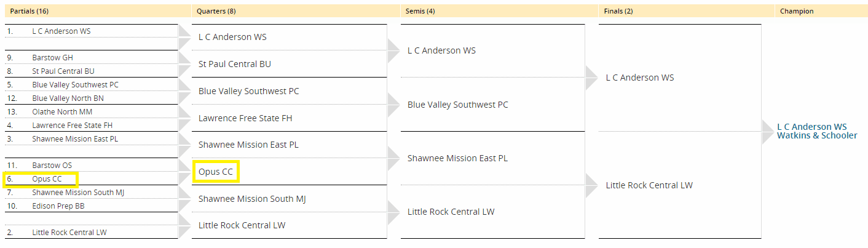Screen dimensions: 868x248
Task: Select the Partials (16) column header
Action: coord(97,11)
